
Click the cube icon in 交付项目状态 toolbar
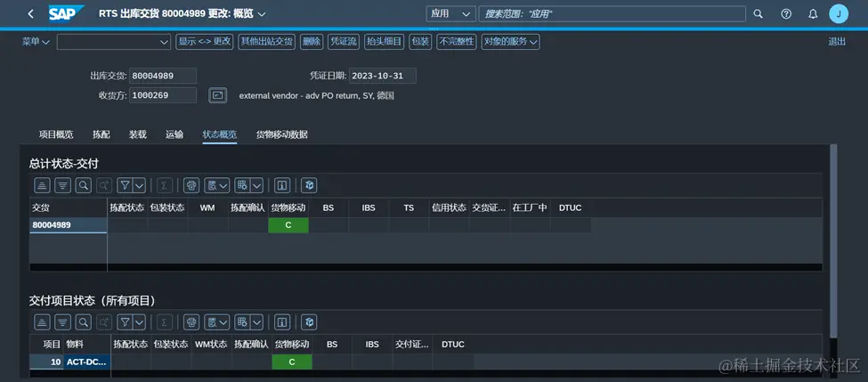pos(309,321)
